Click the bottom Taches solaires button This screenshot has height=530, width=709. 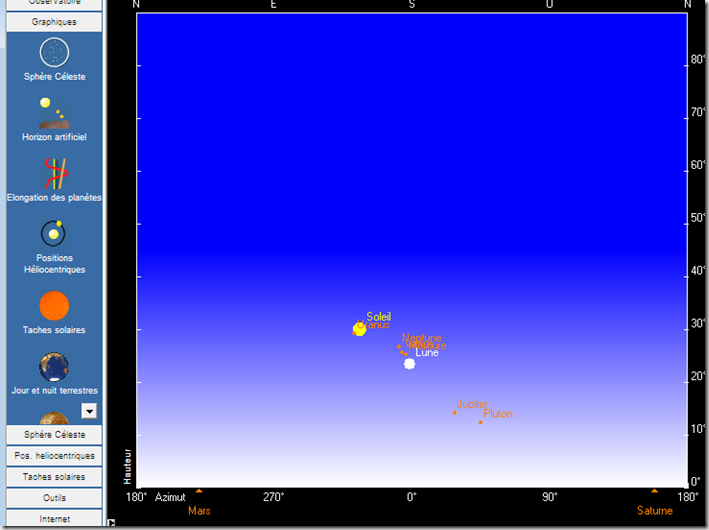point(54,477)
